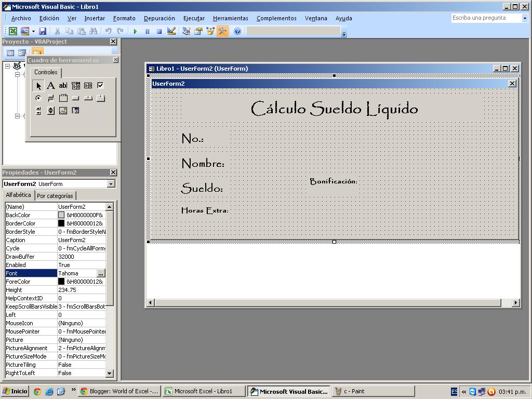The width and height of the screenshot is (532, 399).
Task: Open the Object Browser toolbar icon
Action: tap(210, 31)
